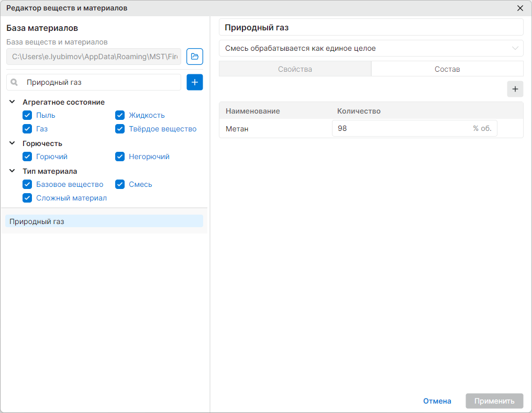
Task: Uncheck the Сложный материал checkbox
Action: coord(27,198)
